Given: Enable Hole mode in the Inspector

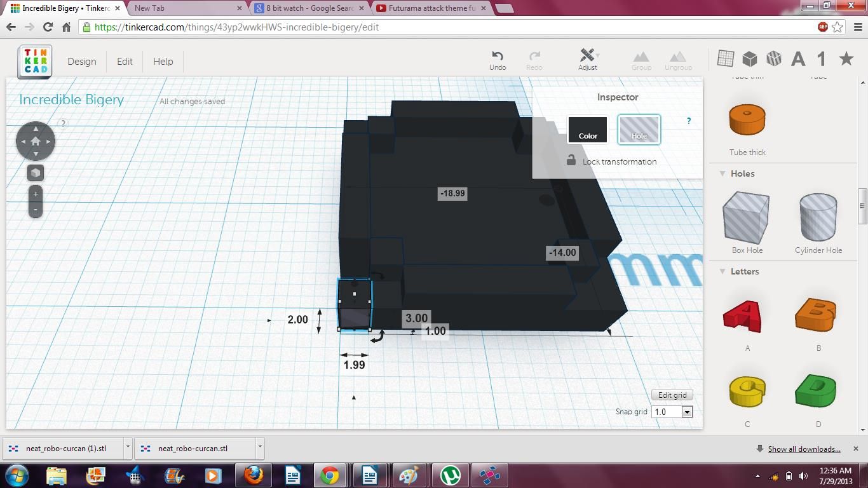Looking at the screenshot, I should (x=639, y=129).
